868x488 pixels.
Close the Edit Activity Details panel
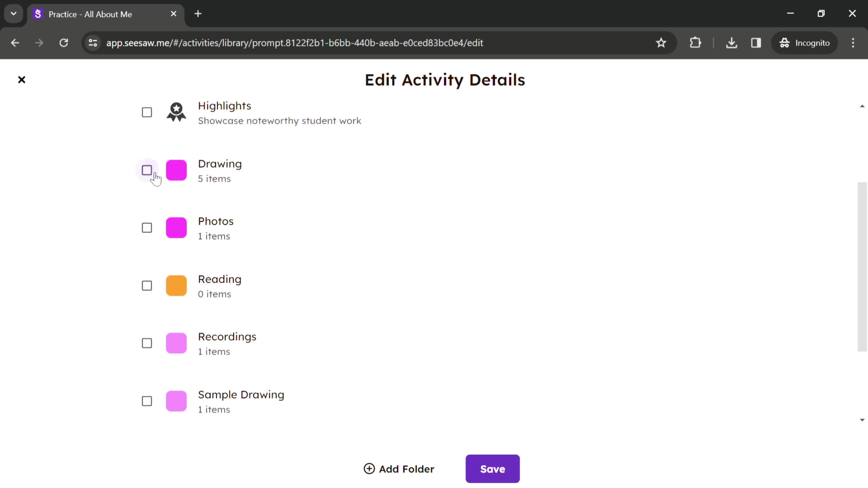[x=21, y=80]
